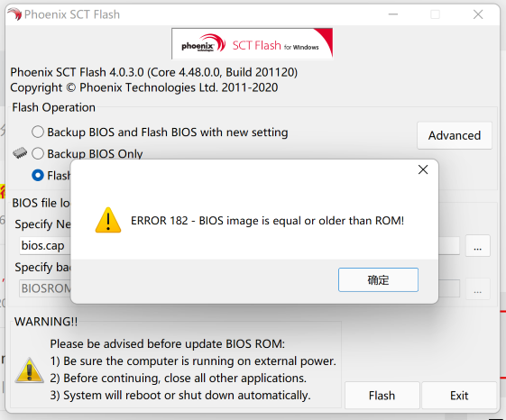
Task: Confirm the error with 确定 button
Action: coord(378,279)
